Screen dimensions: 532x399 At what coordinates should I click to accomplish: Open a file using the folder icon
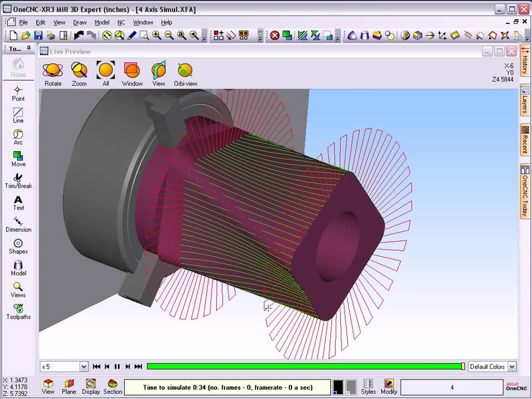tap(26, 35)
